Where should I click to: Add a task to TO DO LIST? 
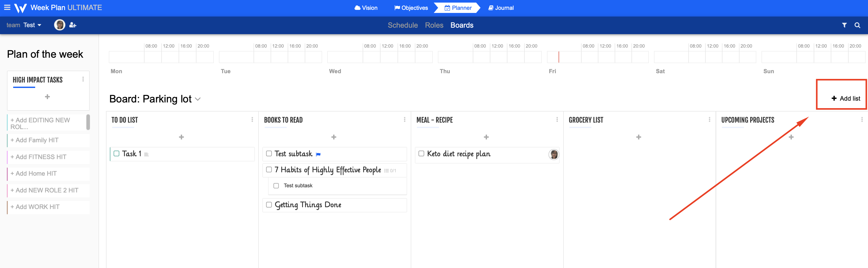tap(181, 137)
